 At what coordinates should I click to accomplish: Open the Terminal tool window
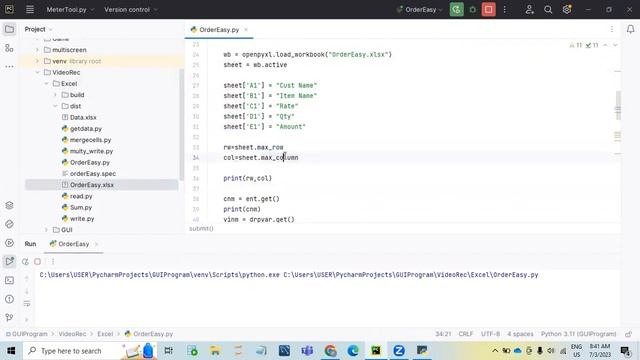(9, 280)
